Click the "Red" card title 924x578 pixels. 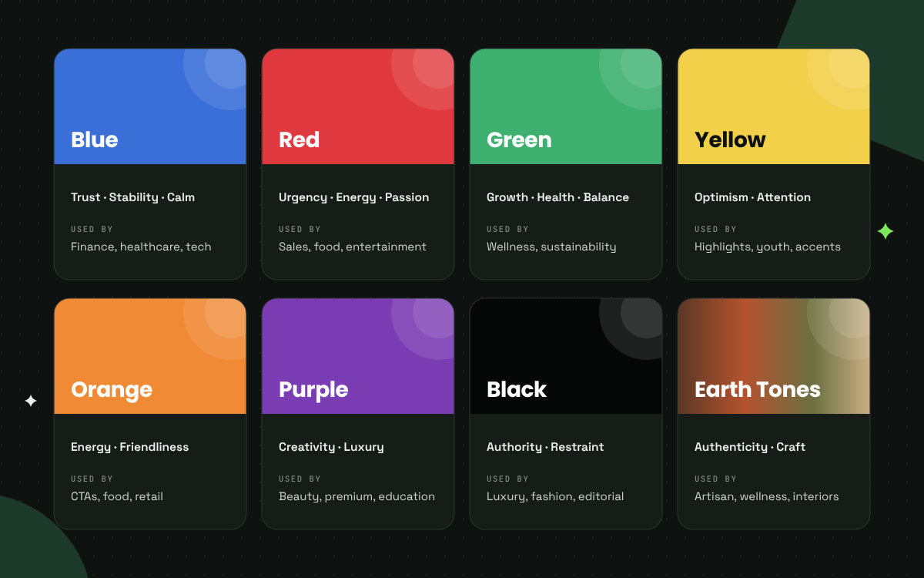[299, 139]
